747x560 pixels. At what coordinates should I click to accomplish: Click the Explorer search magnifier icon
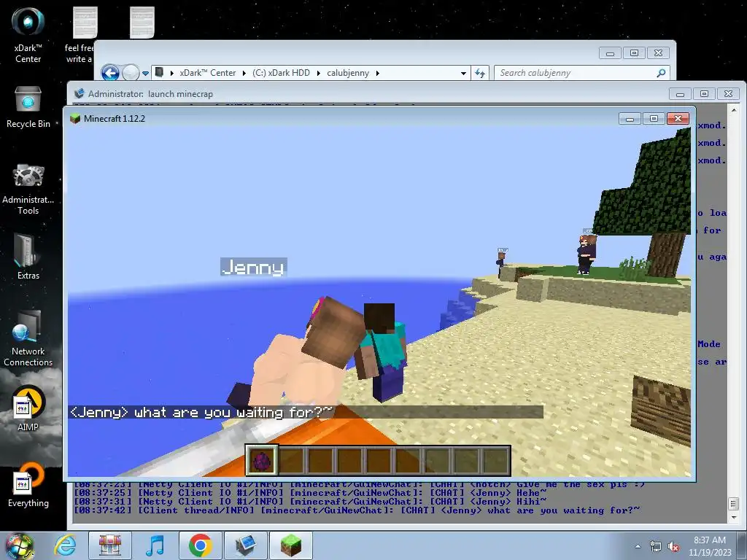click(x=661, y=73)
